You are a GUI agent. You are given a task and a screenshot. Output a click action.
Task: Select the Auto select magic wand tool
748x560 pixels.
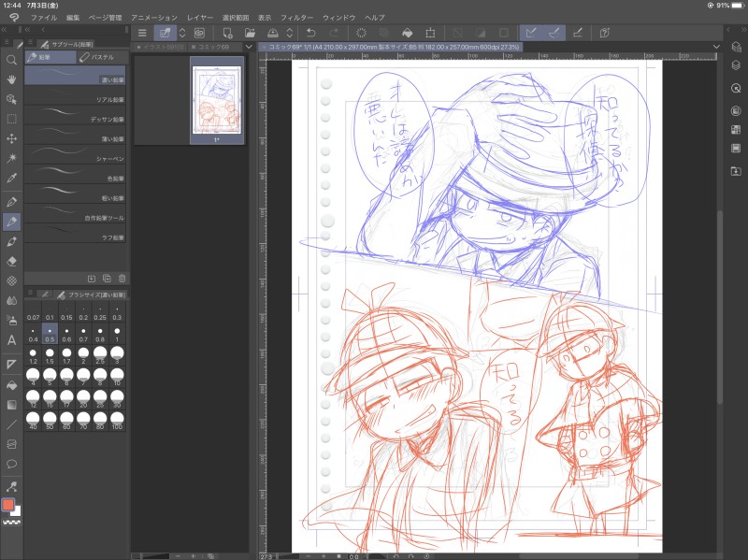11,158
